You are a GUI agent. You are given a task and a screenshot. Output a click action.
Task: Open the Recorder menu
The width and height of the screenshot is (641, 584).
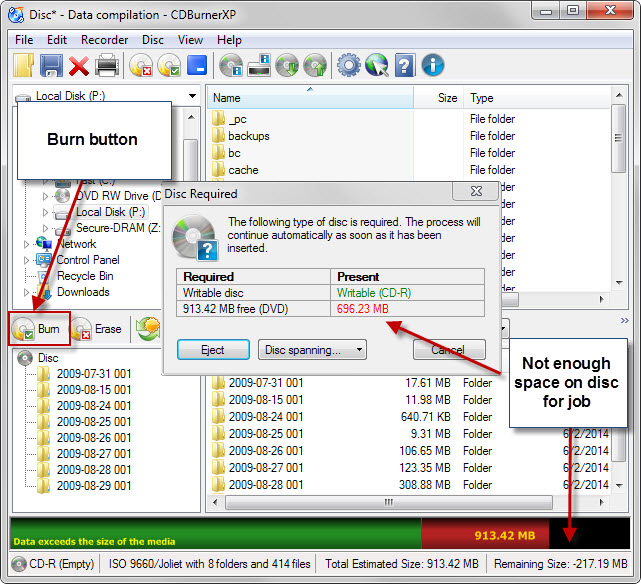104,40
